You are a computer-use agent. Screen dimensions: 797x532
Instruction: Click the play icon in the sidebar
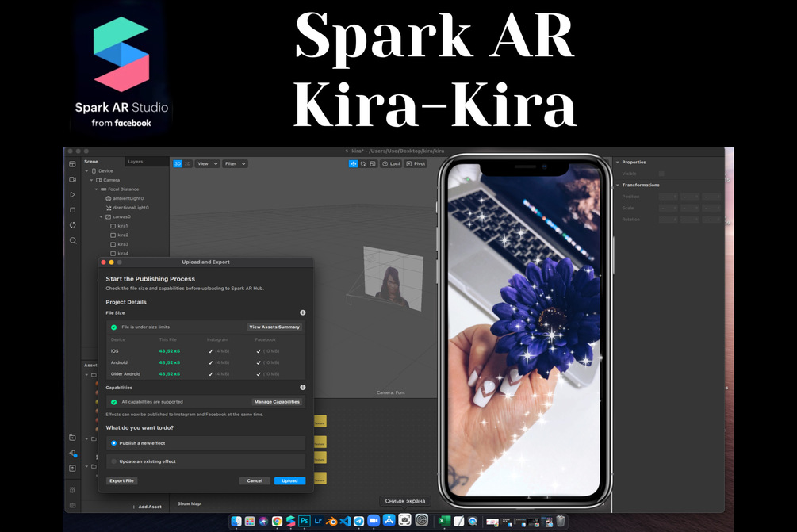click(x=73, y=194)
